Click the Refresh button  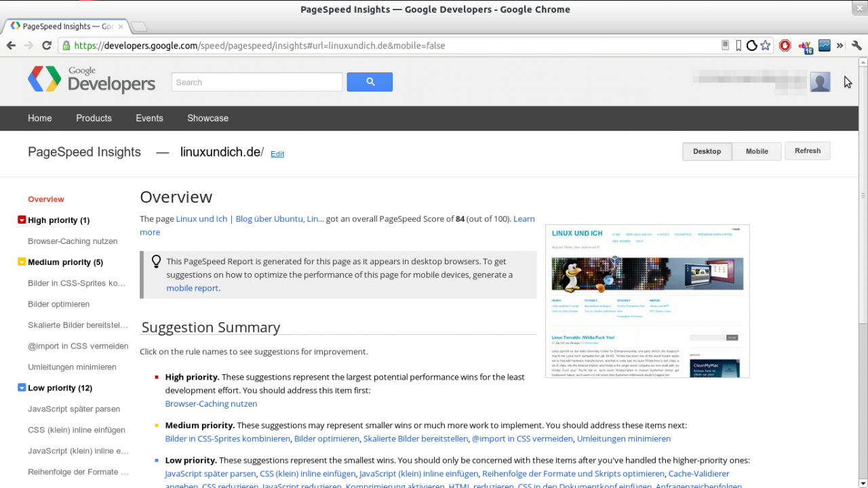pos(808,150)
